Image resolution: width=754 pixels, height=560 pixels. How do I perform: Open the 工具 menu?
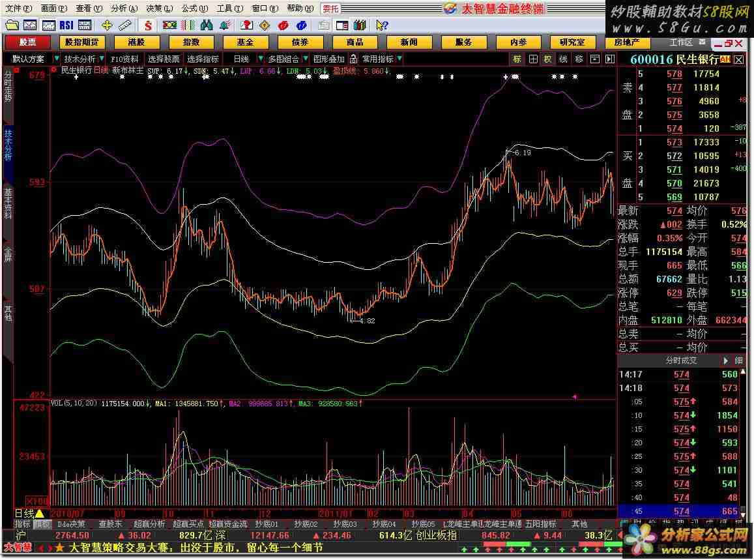(x=230, y=8)
